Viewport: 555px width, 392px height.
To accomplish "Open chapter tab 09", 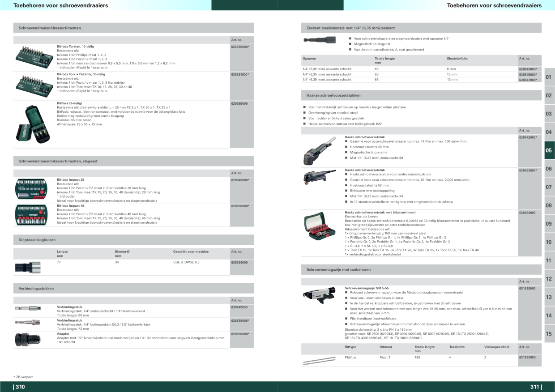I will coord(549,224).
